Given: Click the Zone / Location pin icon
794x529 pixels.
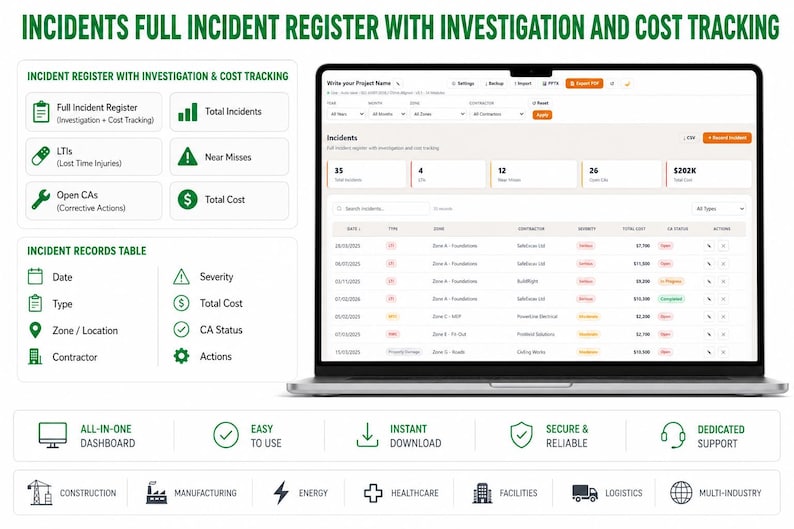Looking at the screenshot, I should (x=35, y=330).
